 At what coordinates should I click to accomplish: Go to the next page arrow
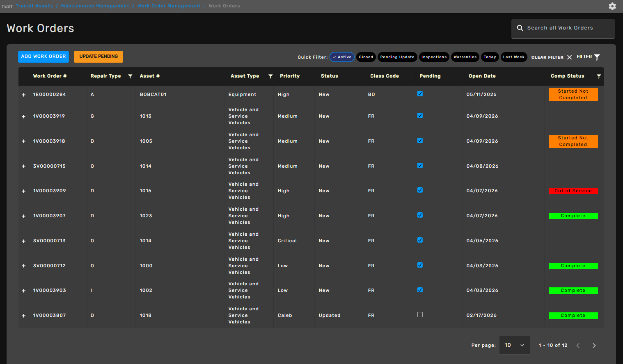pyautogui.click(x=594, y=346)
